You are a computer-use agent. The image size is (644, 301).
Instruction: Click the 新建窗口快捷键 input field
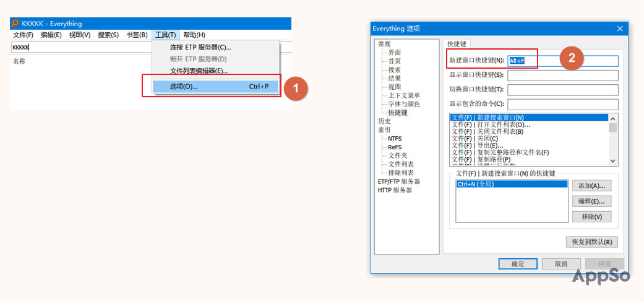pyautogui.click(x=563, y=61)
